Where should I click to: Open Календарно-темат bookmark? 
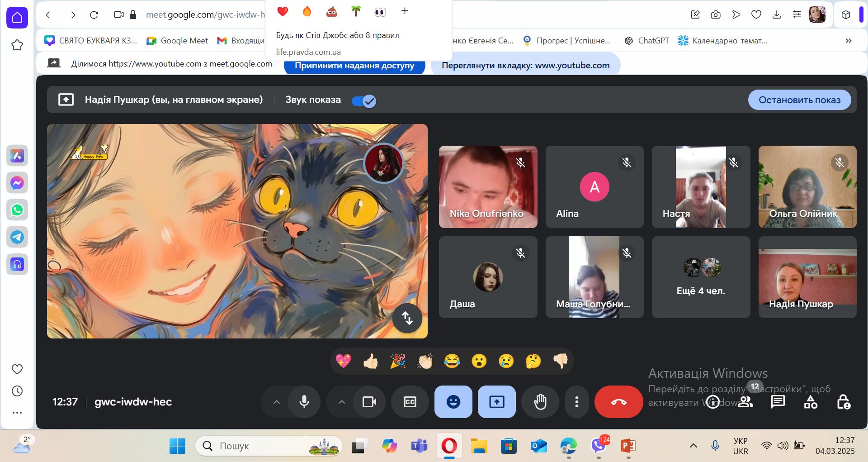pyautogui.click(x=722, y=41)
